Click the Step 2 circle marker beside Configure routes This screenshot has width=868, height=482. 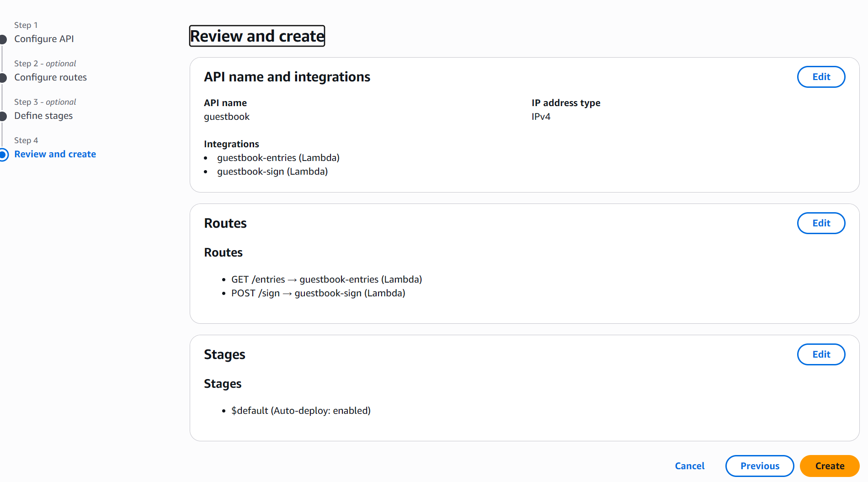click(3, 78)
